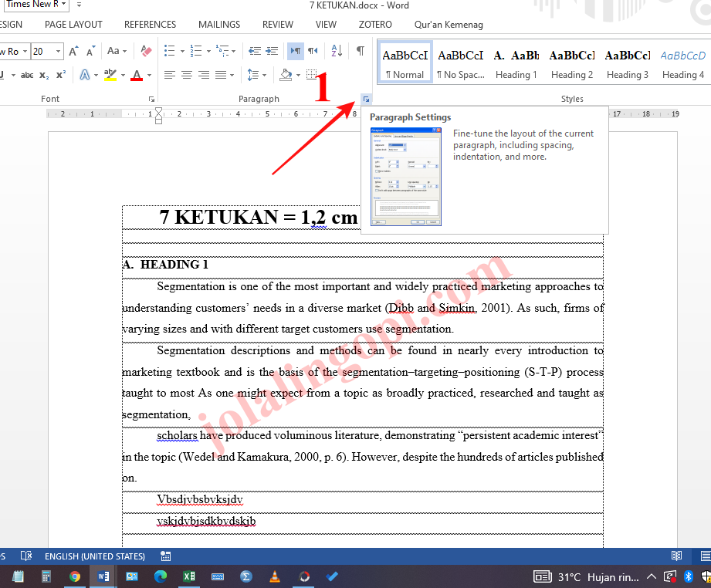Toggle superscript formatting
This screenshot has height=588, width=711.
61,74
